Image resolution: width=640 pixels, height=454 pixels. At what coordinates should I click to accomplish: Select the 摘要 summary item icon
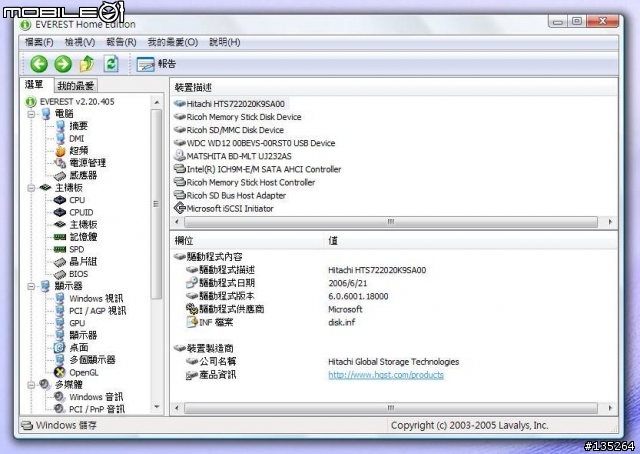[60, 126]
